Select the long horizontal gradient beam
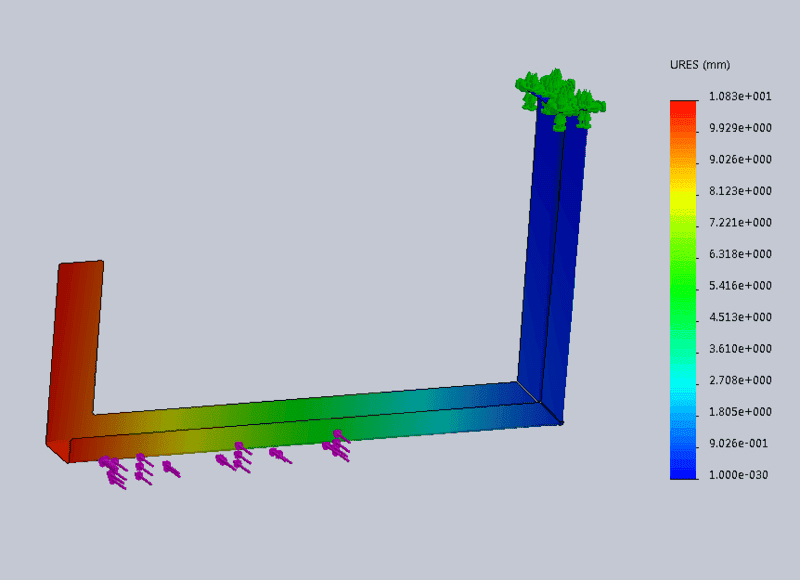The image size is (800, 580). click(306, 421)
